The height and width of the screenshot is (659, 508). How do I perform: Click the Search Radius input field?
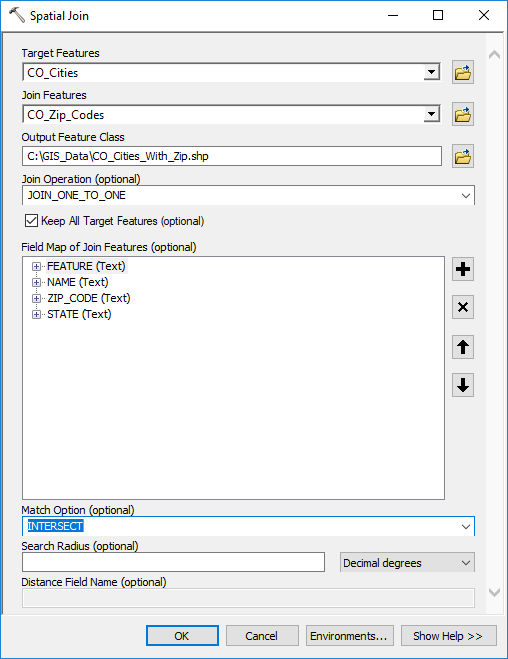tap(174, 562)
